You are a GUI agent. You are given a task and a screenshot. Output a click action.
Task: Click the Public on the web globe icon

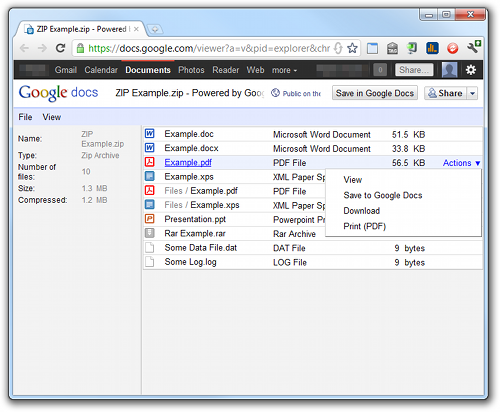coord(275,93)
